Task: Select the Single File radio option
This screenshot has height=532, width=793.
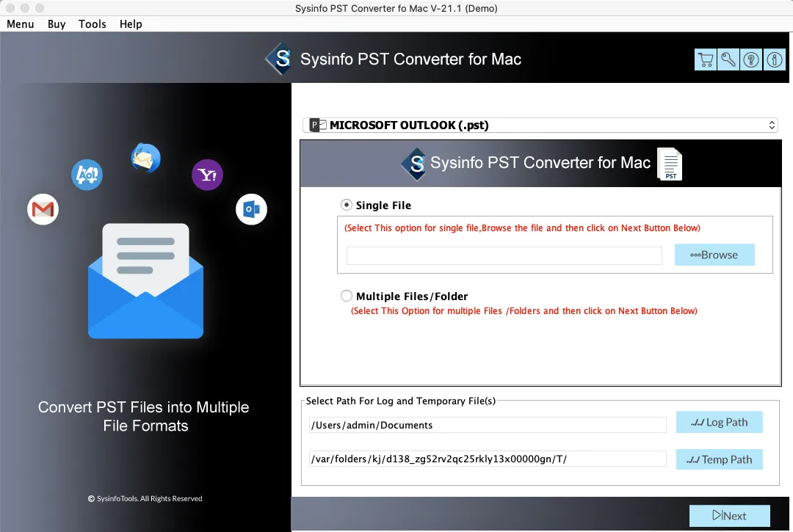Action: 347,205
